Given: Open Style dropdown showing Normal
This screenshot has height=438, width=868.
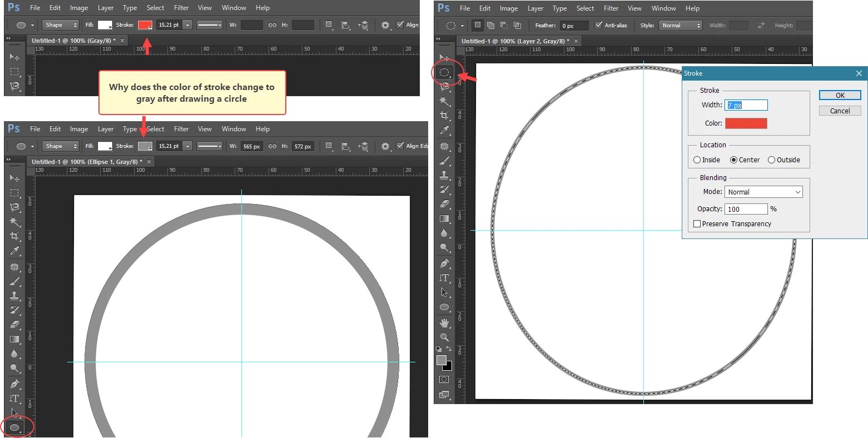Looking at the screenshot, I should pos(681,26).
